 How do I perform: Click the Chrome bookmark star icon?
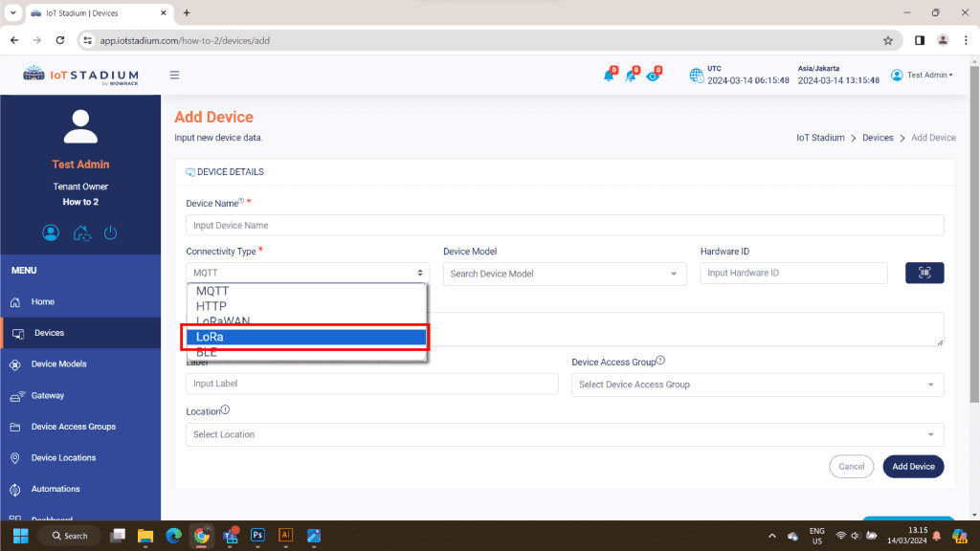[887, 40]
